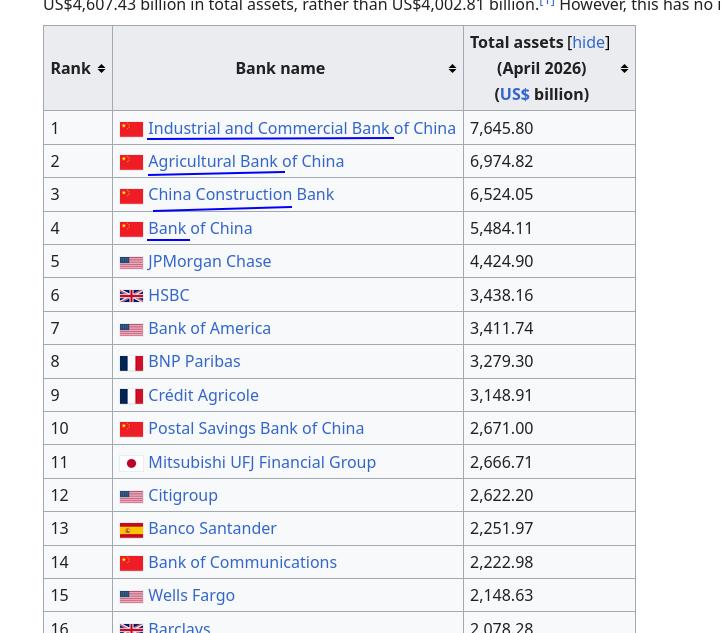Click the China flag icon beside ICBC
This screenshot has height=633, width=722.
click(x=131, y=129)
